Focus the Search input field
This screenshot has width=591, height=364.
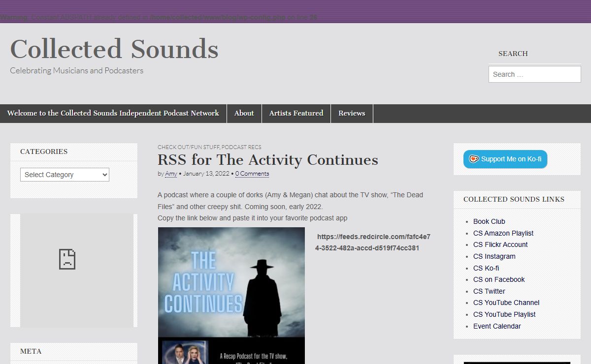tap(535, 74)
